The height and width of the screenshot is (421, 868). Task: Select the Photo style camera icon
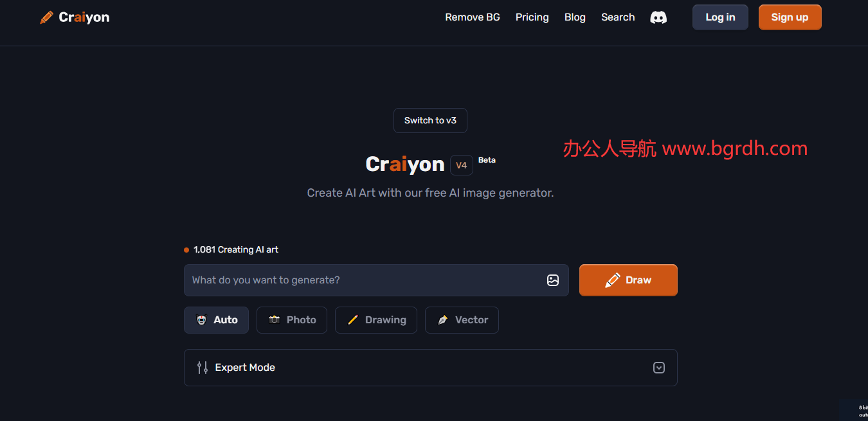[x=274, y=319]
